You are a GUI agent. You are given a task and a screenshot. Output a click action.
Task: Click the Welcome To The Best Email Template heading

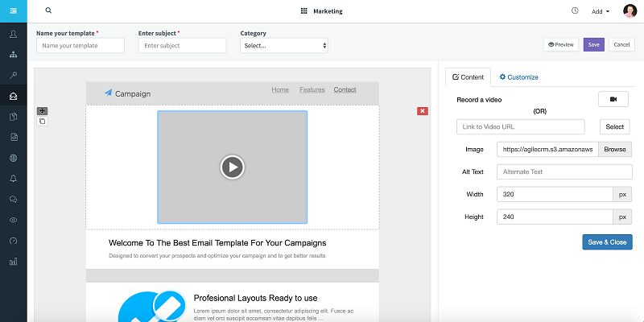pyautogui.click(x=217, y=243)
